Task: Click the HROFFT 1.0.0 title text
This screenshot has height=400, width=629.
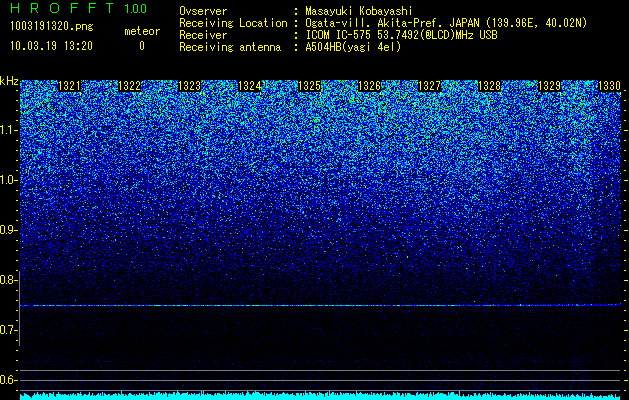Action: [79, 8]
